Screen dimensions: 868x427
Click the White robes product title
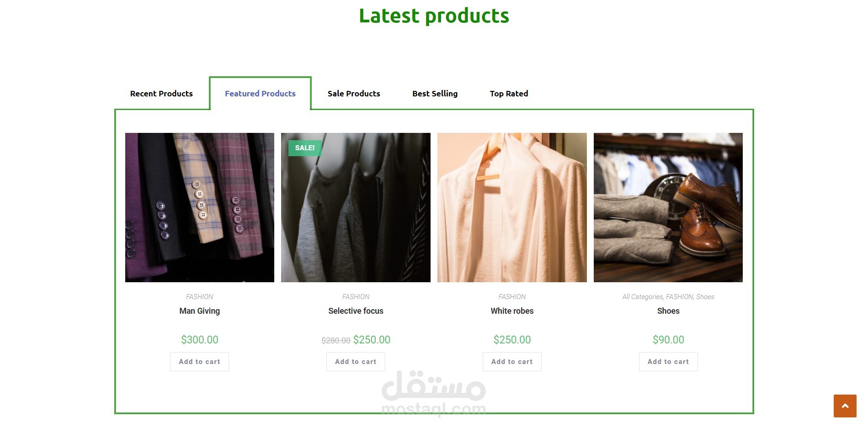point(512,311)
